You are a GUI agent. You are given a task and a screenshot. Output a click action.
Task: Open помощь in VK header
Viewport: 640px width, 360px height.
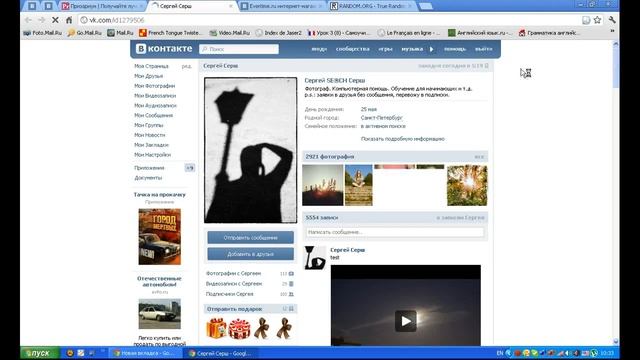[455, 49]
